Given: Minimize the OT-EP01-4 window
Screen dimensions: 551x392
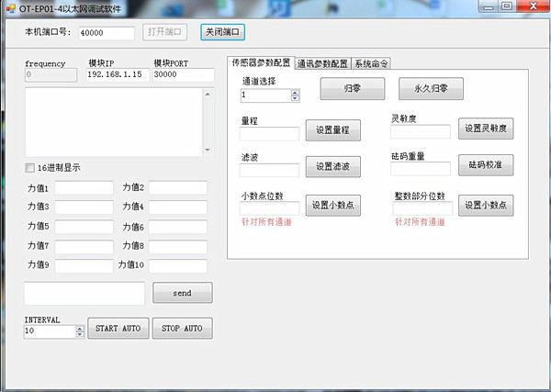Looking at the screenshot, I should pyautogui.click(x=489, y=6).
